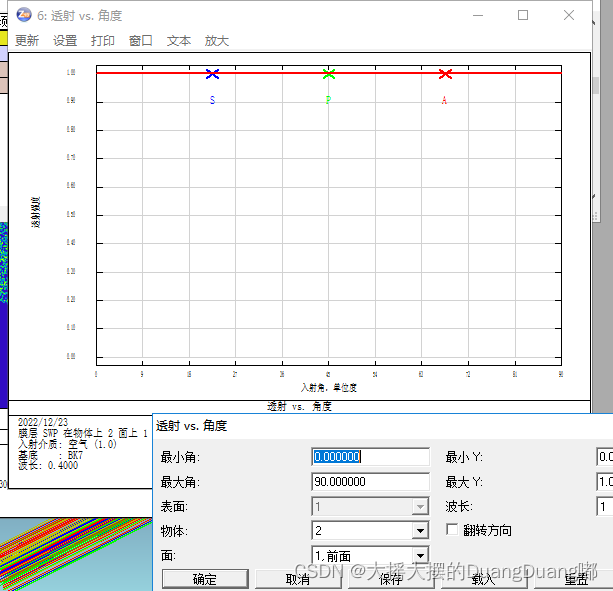Click the Zemax window title icon
613x591 pixels.
[24, 15]
